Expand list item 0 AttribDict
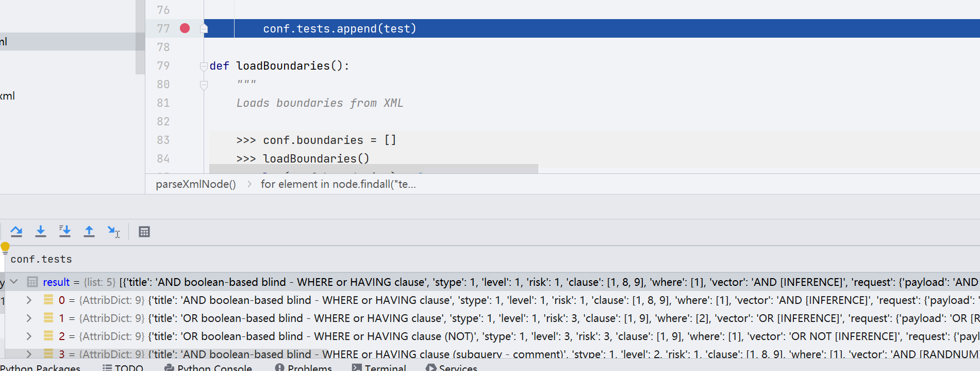This screenshot has width=980, height=371. coord(29,300)
